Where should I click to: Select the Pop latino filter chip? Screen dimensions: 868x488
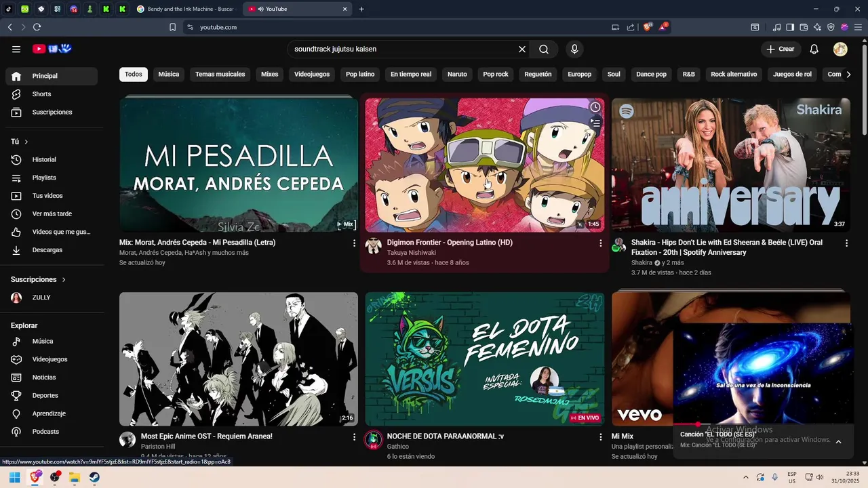coord(360,75)
